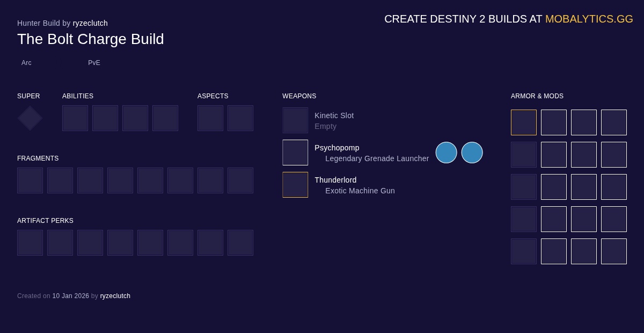Open the MOBALYTICS.GG link
Image resolution: width=644 pixels, height=333 pixels.
589,19
